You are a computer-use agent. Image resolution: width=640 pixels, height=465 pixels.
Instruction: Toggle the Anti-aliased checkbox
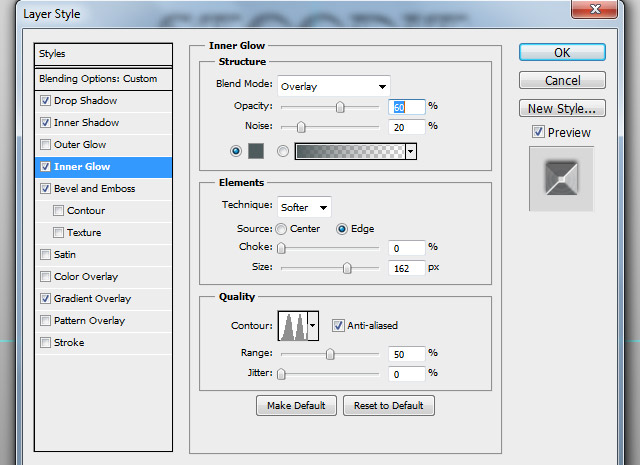(338, 325)
